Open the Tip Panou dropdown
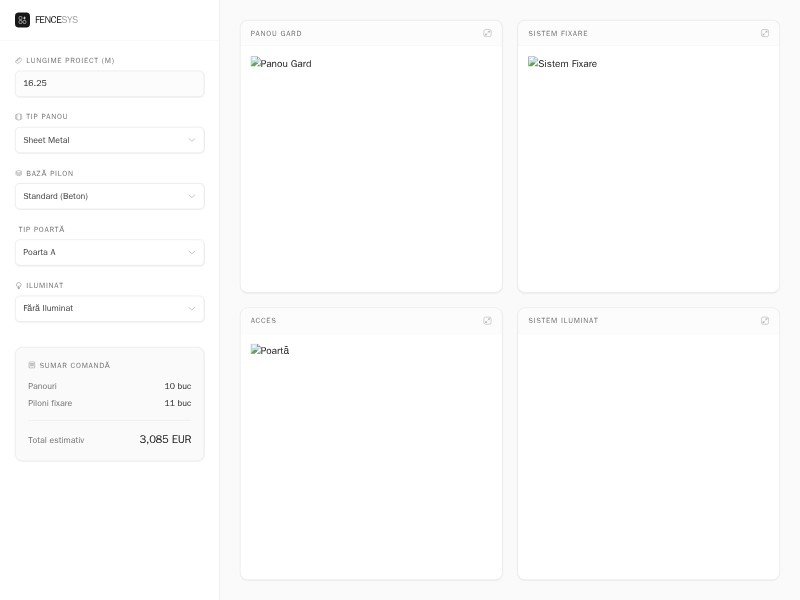 tap(110, 140)
